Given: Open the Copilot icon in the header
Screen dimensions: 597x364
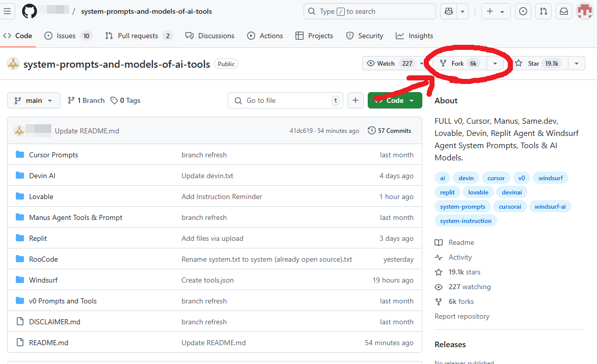Looking at the screenshot, I should 448,11.
